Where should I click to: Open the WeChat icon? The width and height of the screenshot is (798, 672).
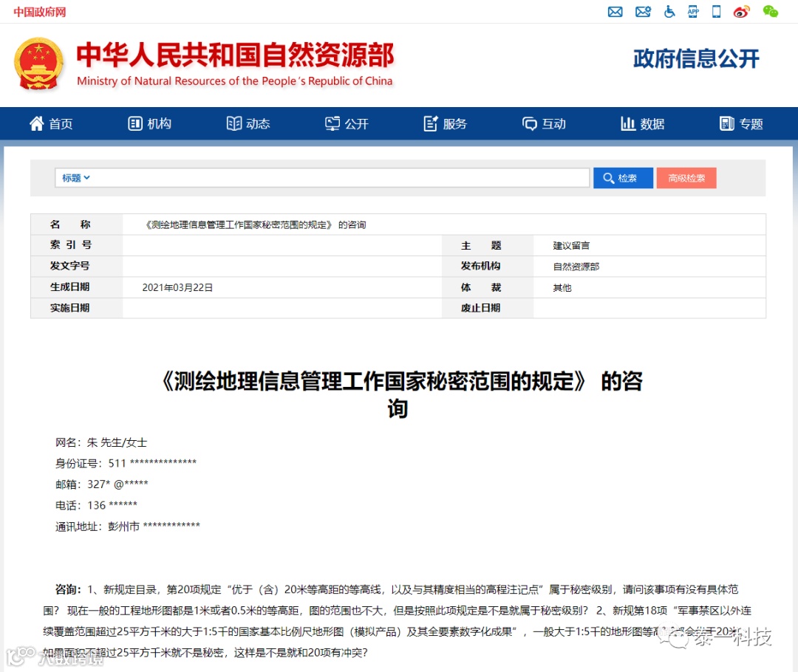pyautogui.click(x=770, y=11)
